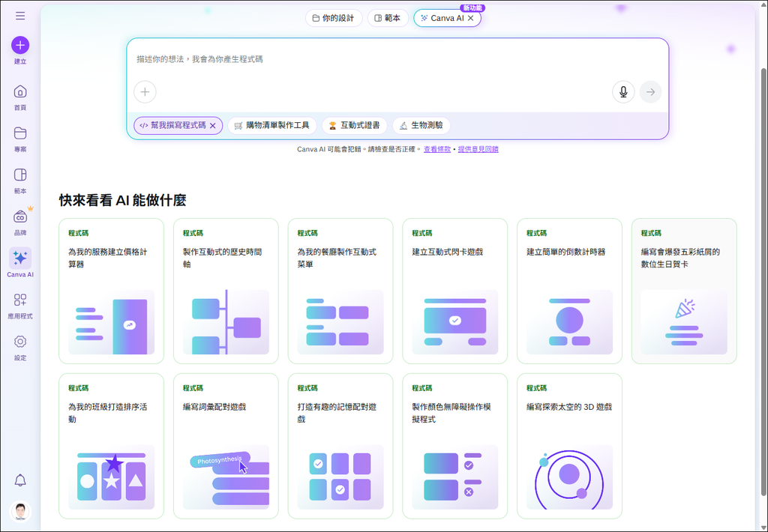768x532 pixels.
Task: Click the send arrow button
Action: click(650, 91)
